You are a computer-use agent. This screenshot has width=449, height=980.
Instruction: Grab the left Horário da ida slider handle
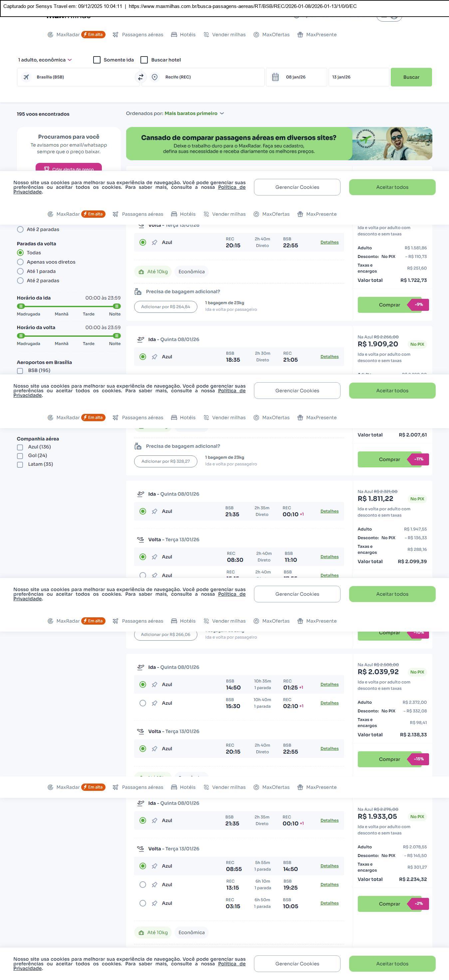point(21,306)
